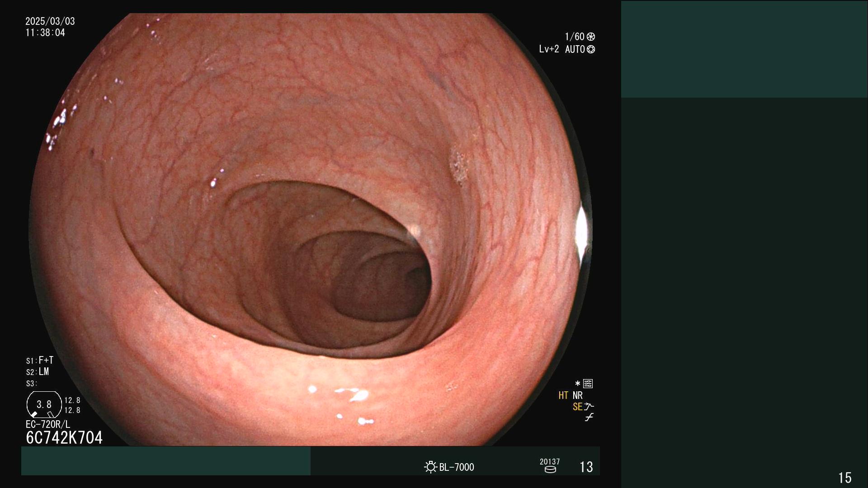Click the scope tip diagram showing 3.8
Image resolution: width=868 pixels, height=488 pixels.
tap(44, 404)
